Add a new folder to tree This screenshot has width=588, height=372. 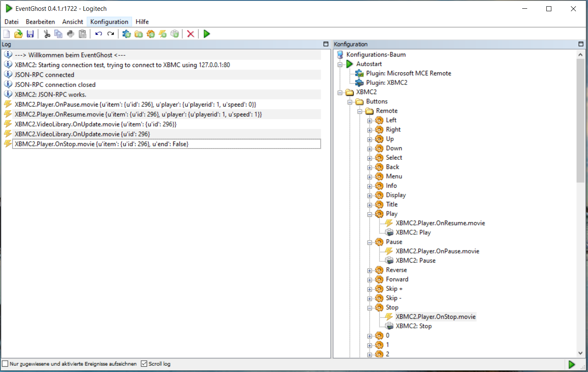tap(139, 34)
